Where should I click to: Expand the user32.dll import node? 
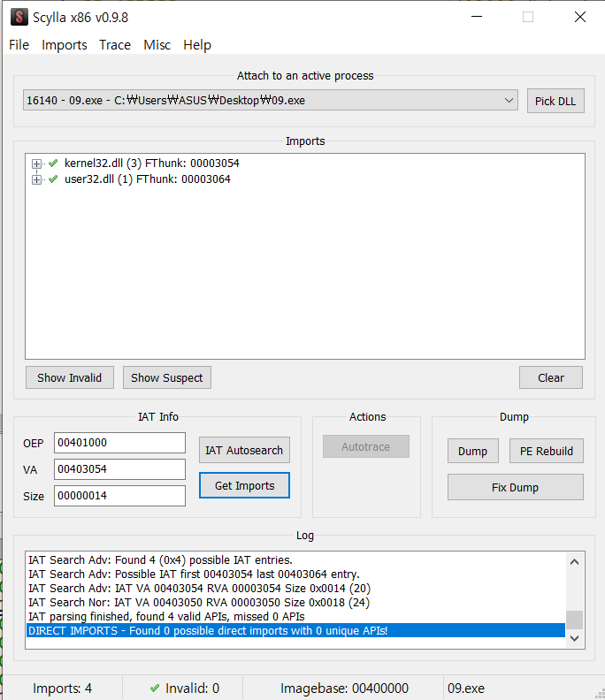[x=36, y=179]
